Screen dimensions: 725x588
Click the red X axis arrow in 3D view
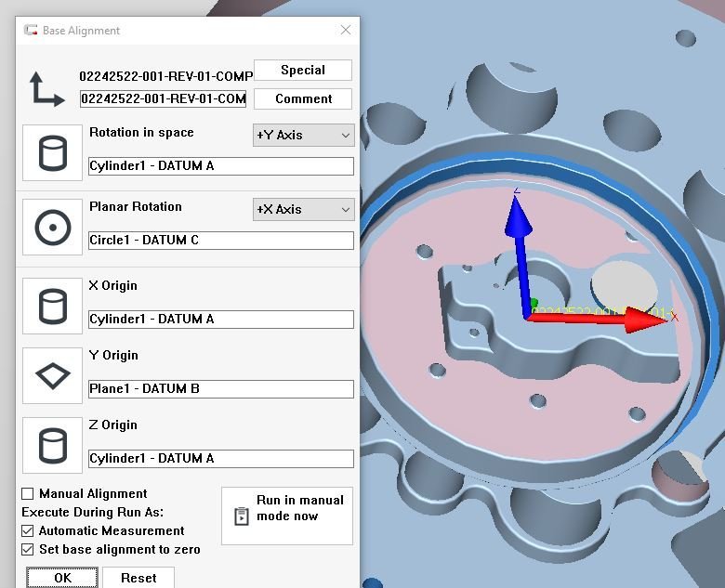[599, 318]
